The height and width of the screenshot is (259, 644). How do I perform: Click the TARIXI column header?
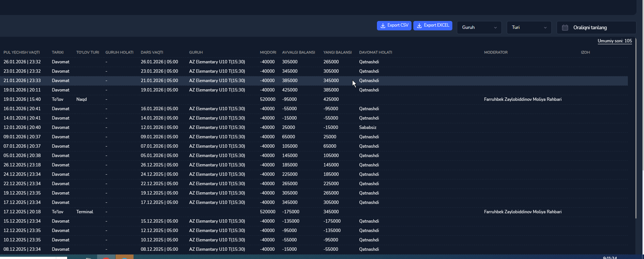pyautogui.click(x=58, y=52)
